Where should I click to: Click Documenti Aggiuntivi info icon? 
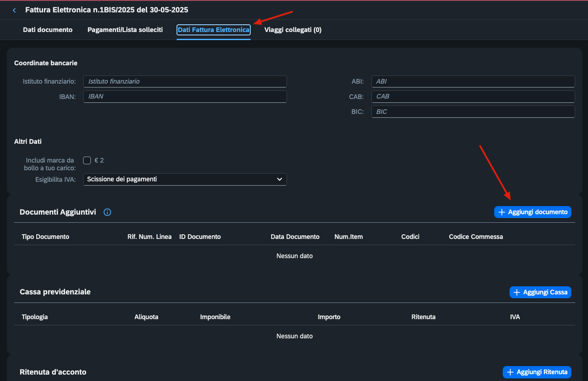click(107, 212)
